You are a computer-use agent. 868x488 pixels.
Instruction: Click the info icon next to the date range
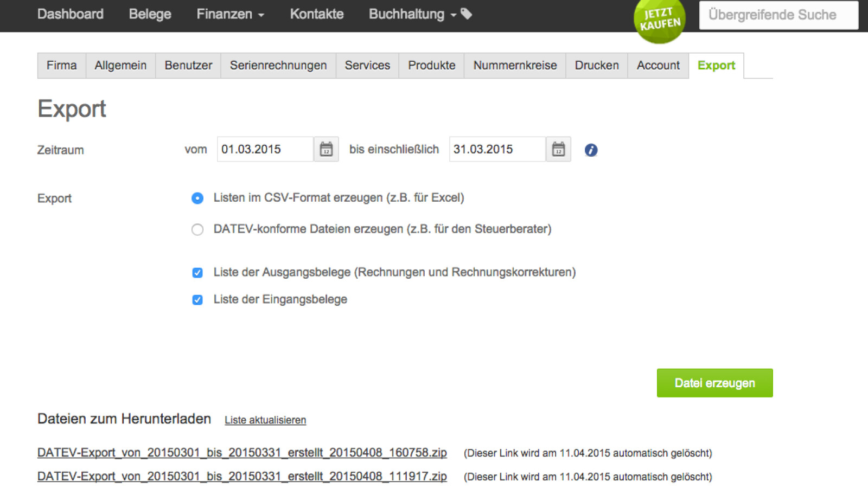591,150
